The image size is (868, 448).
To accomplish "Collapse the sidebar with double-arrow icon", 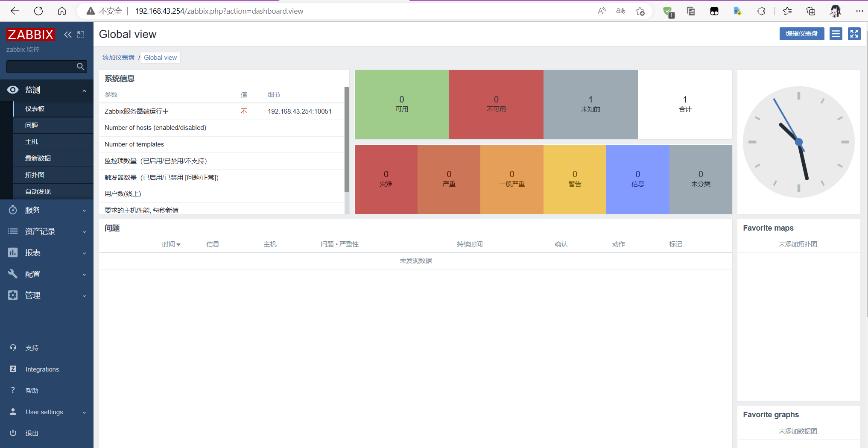I will coord(67,34).
